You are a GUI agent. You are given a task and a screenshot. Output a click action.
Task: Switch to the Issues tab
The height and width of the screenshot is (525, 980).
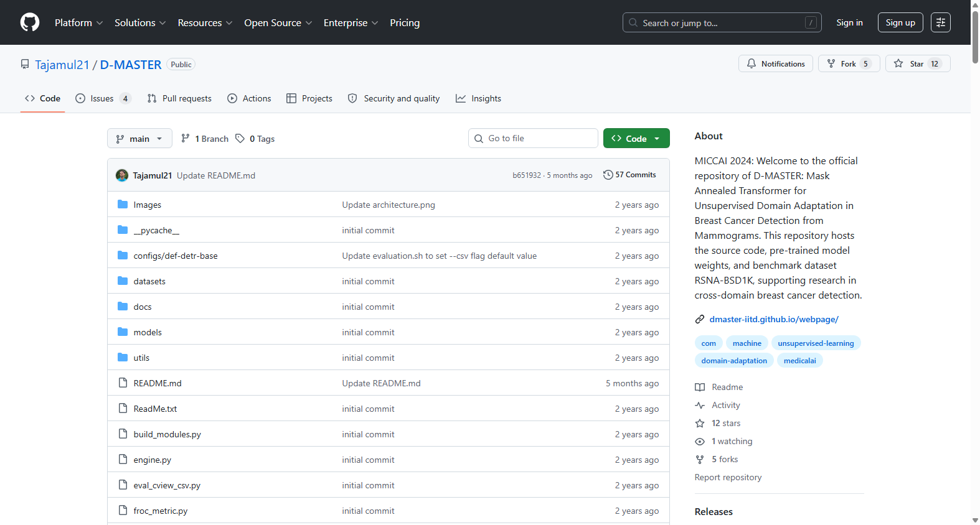click(103, 98)
